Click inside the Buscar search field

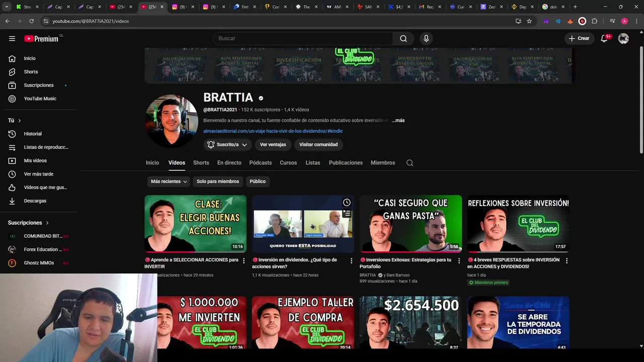tap(303, 38)
